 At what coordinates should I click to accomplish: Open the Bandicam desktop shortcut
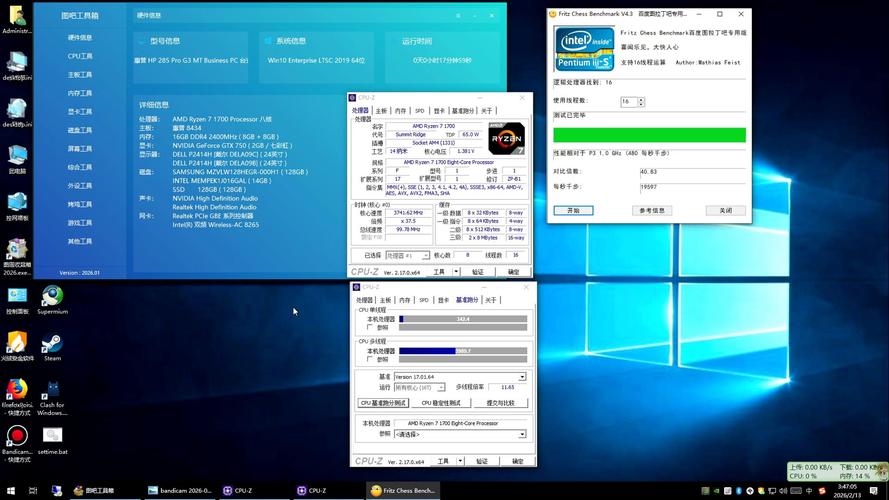point(17,437)
